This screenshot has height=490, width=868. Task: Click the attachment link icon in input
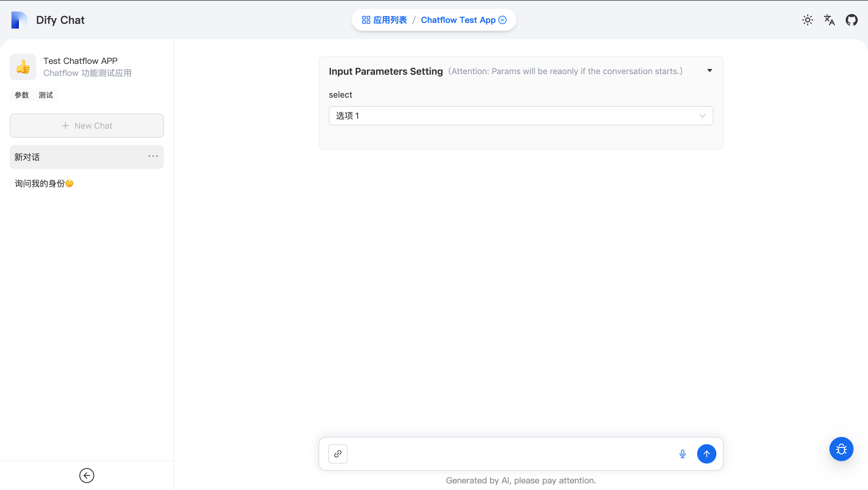[338, 454]
